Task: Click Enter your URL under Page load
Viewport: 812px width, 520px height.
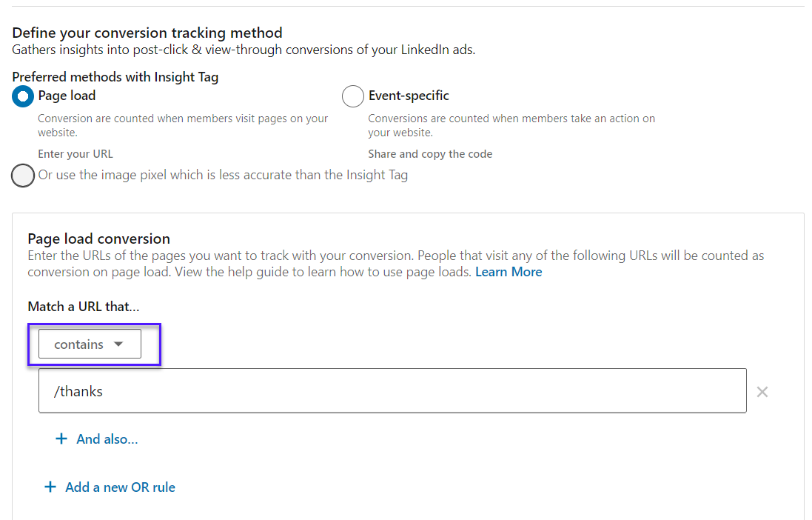Action: 75,154
